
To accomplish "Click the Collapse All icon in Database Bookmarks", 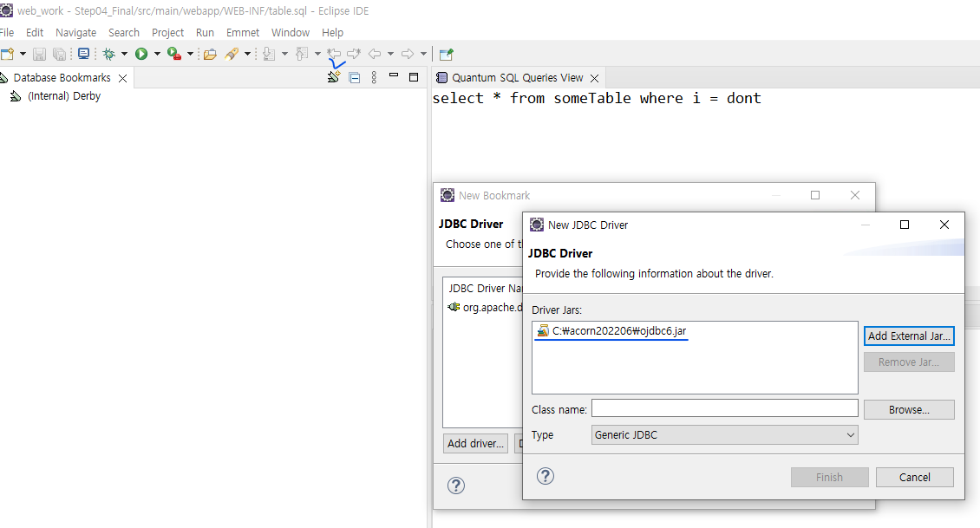I will 355,77.
